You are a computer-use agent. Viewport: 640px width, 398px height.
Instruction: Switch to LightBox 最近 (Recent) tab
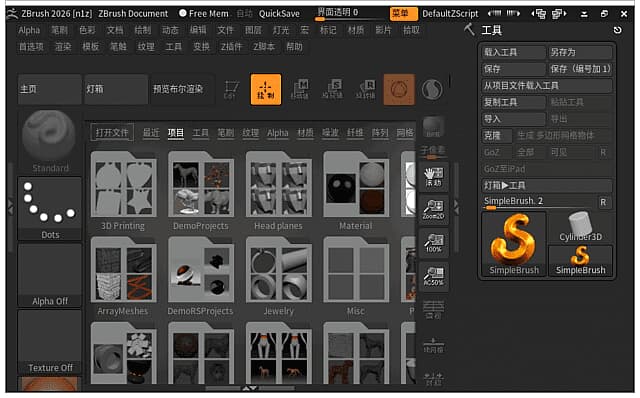[151, 133]
